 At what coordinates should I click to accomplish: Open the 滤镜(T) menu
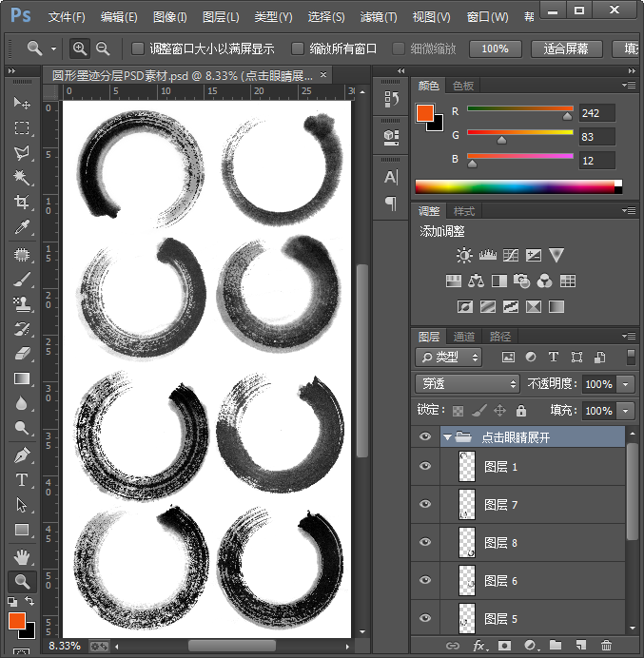[379, 17]
